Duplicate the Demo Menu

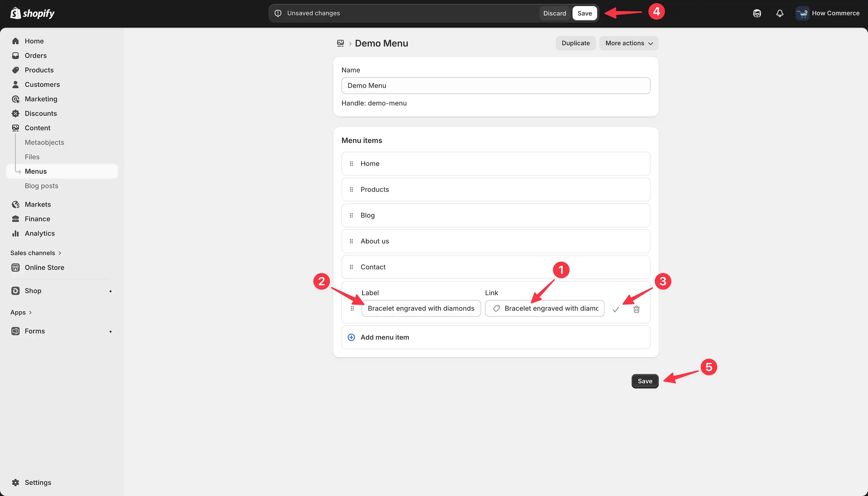click(x=575, y=43)
